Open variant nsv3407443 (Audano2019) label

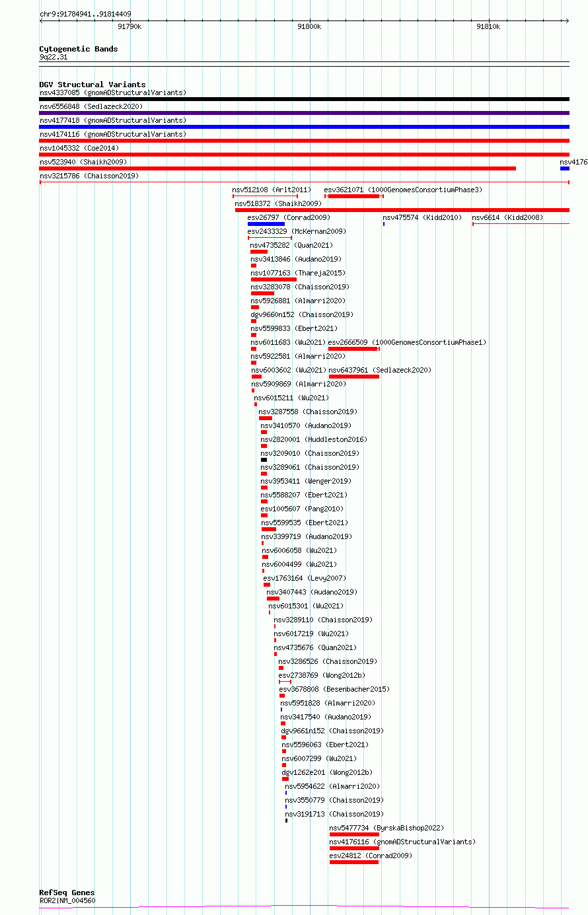click(x=312, y=592)
